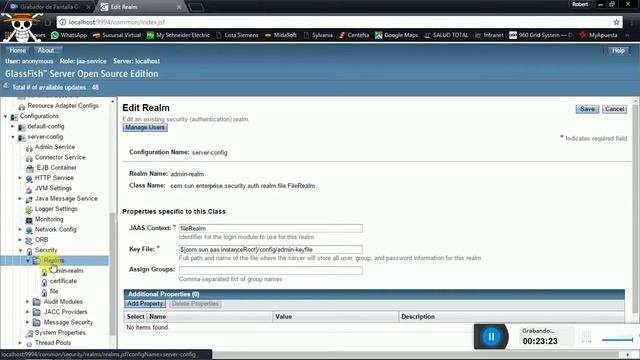Open JVM Settings node
Image resolution: width=640 pixels, height=360 pixels.
[x=53, y=188]
